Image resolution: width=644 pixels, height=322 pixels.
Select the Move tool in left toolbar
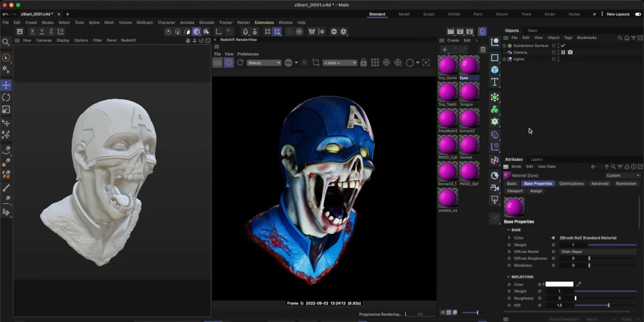coord(6,85)
